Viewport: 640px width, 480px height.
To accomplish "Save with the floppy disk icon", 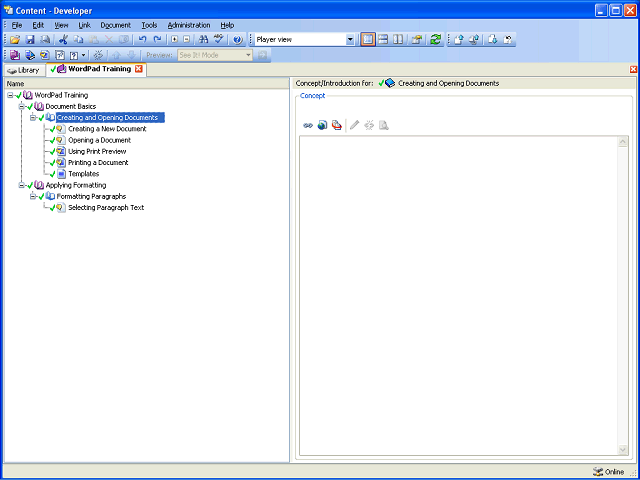I will pyautogui.click(x=30, y=40).
